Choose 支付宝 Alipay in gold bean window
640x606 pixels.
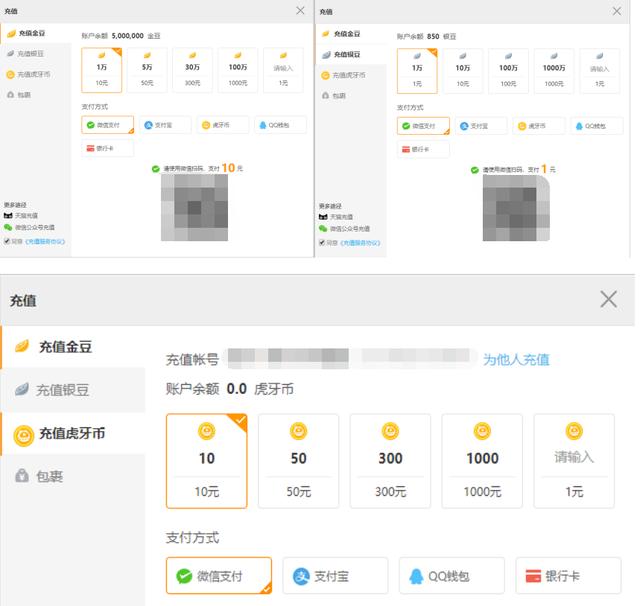pos(165,125)
